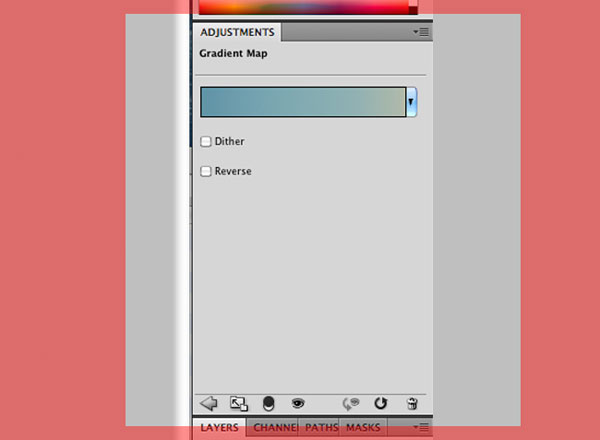
Task: Switch to the Paths tab
Action: click(x=321, y=427)
